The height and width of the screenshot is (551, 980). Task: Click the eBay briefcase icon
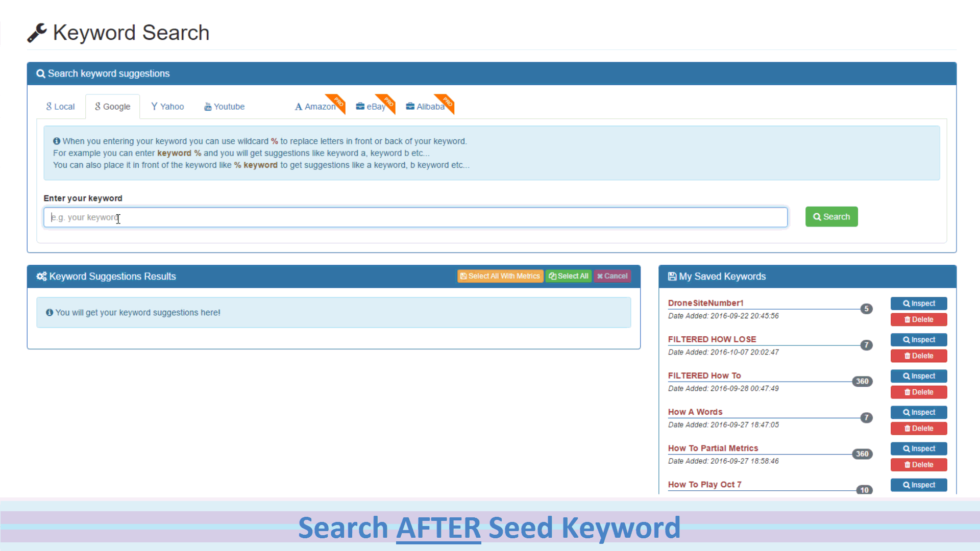tap(360, 106)
